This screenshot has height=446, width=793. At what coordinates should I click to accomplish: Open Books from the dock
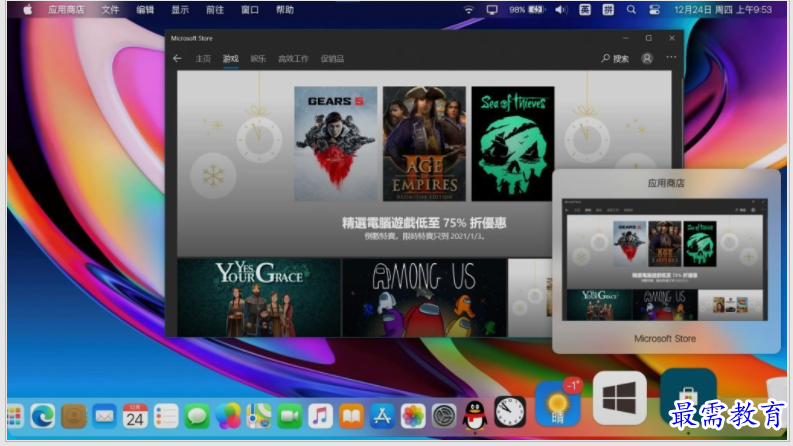point(351,416)
